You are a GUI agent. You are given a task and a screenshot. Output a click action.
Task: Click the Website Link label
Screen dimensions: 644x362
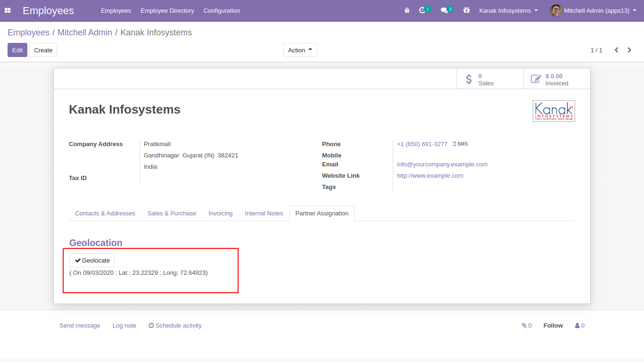(x=341, y=176)
